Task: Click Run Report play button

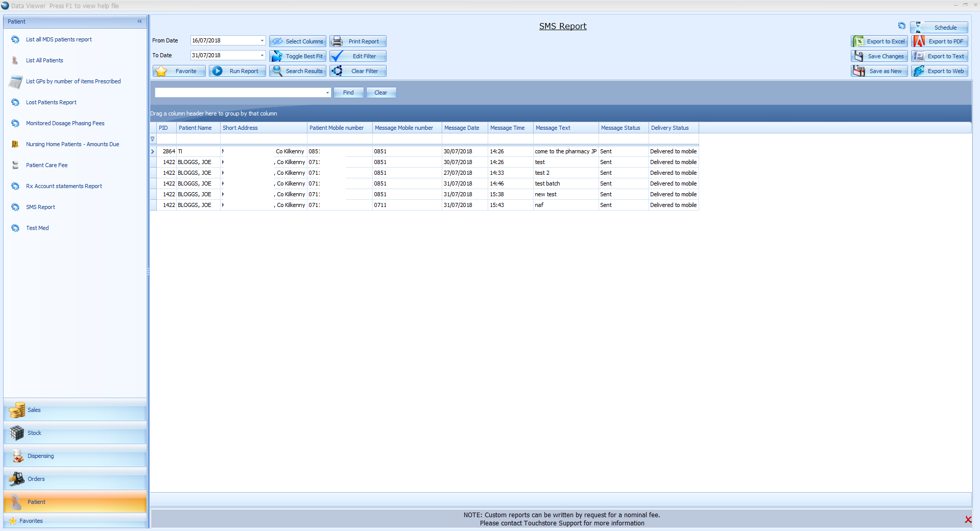Action: point(237,71)
